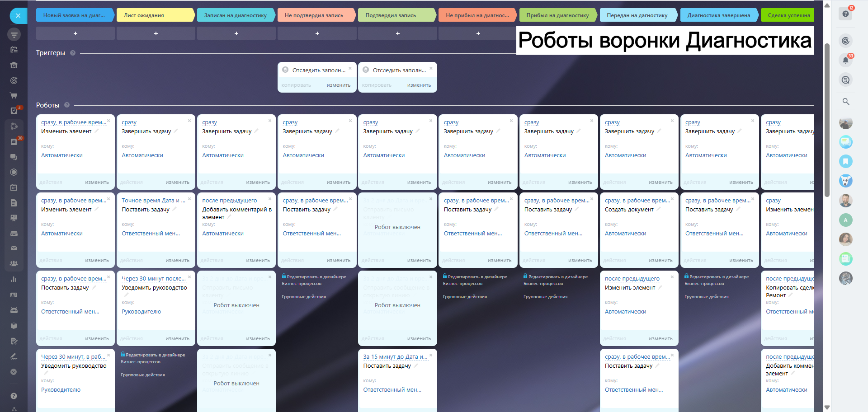Screen dimensions: 868x412
Task: Open the contact card icon in the left sidebar
Action: (x=14, y=295)
